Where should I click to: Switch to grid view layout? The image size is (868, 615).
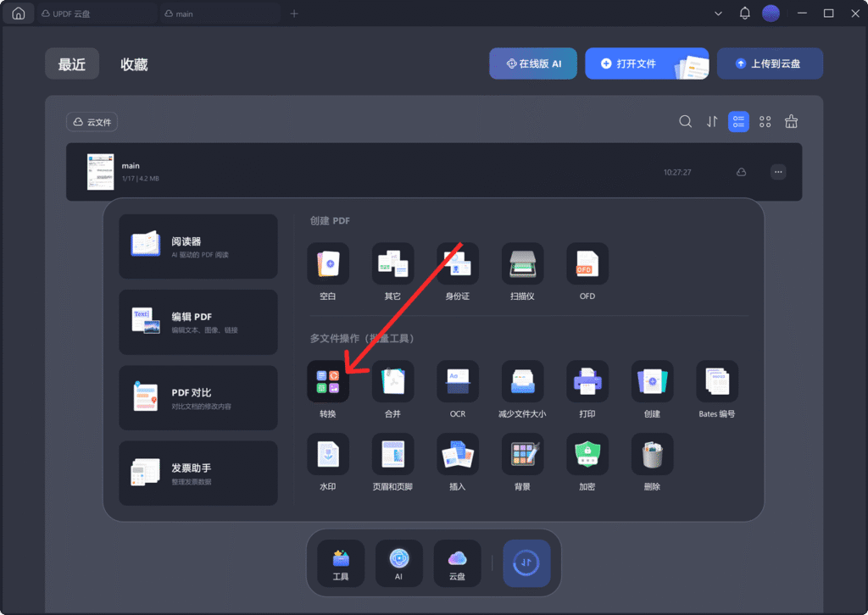[x=765, y=122]
